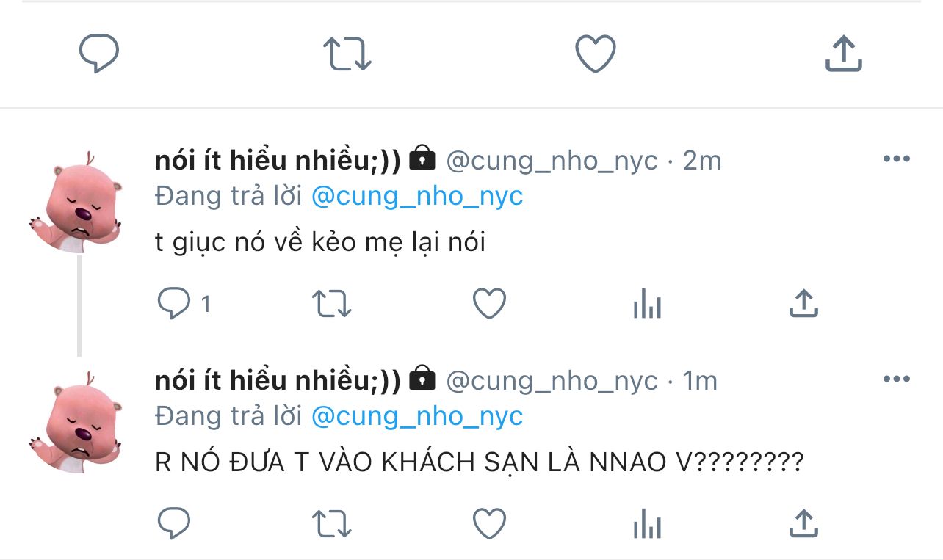Like the 'kẻo mẹ lại nói' tweet
The image size is (943, 560).
489,303
